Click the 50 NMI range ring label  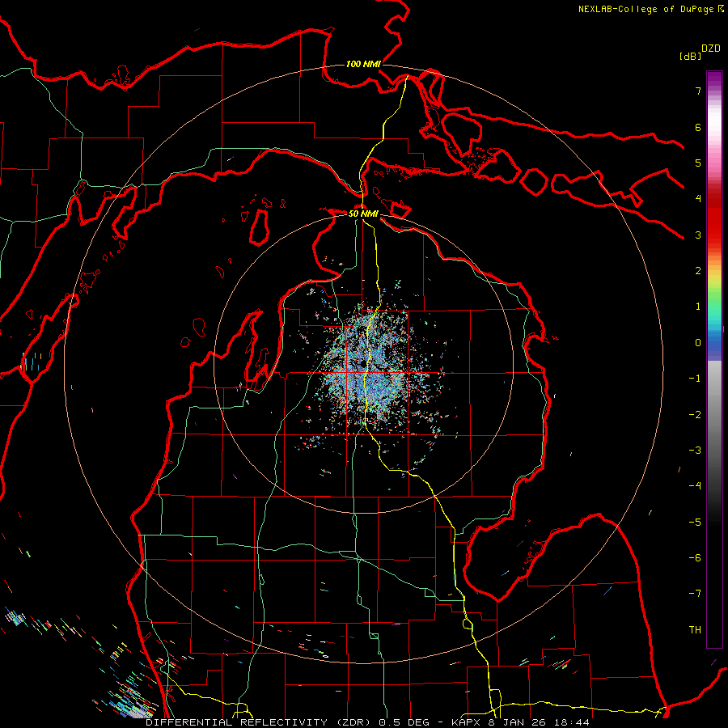[x=363, y=214]
